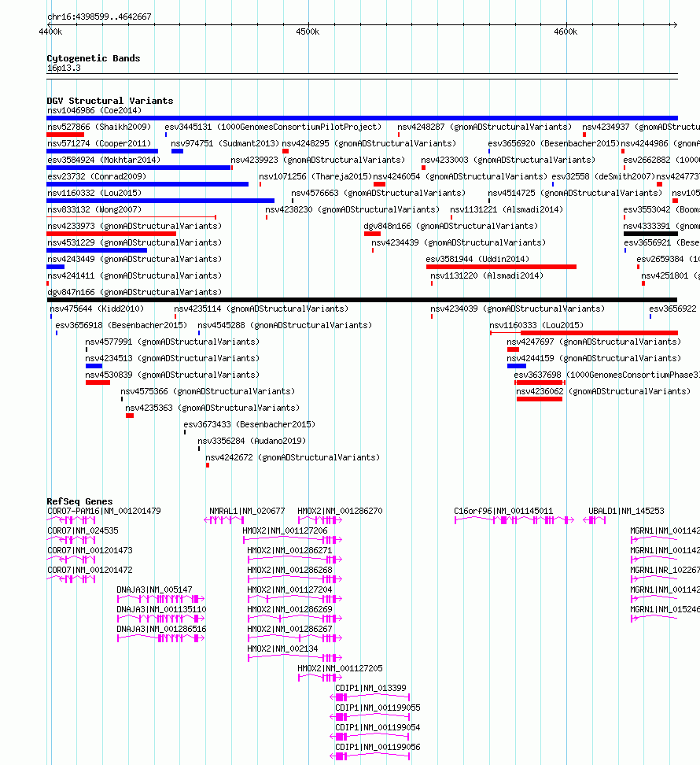Click dgv848n166 gnomAD variant label
Viewport: 700px width, 765px height.
click(x=451, y=227)
